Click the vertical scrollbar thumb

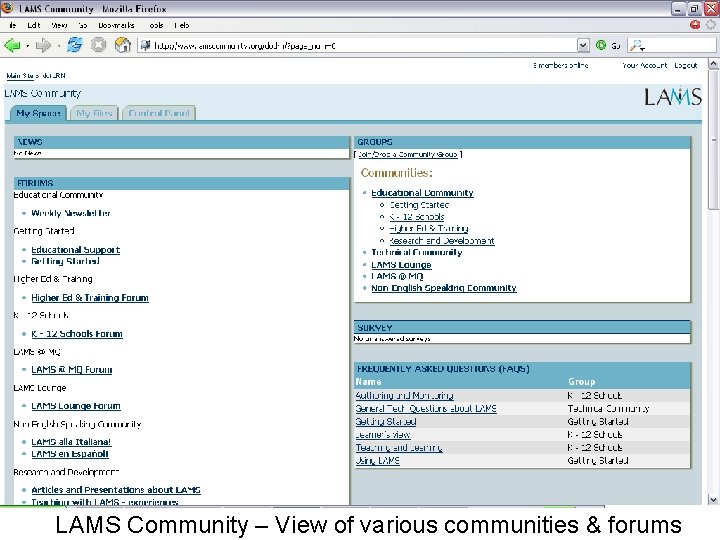pyautogui.click(x=713, y=140)
